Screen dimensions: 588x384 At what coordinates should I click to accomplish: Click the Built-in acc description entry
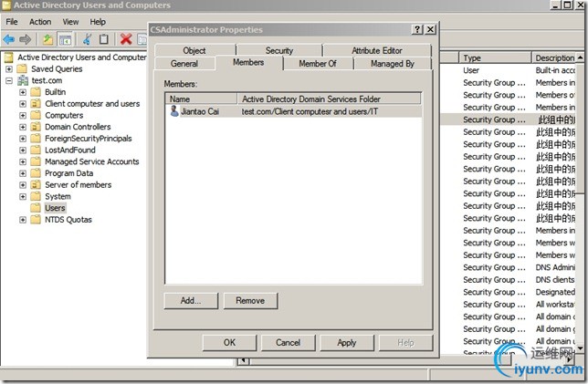(x=555, y=70)
